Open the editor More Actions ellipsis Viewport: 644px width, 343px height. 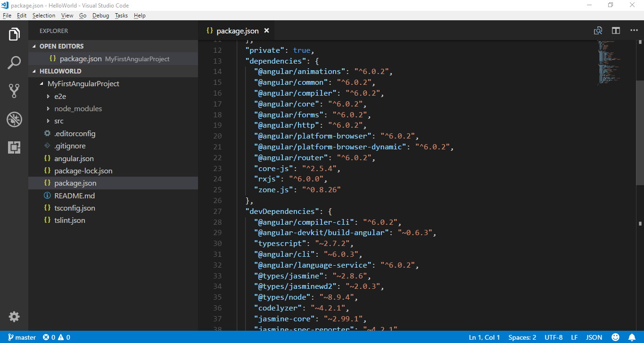point(634,31)
